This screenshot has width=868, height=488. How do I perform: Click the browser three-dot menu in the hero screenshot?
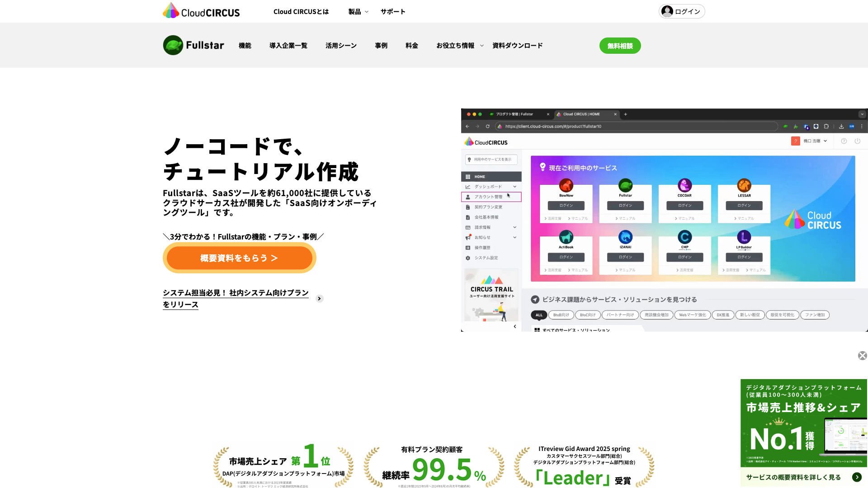pos(862,127)
